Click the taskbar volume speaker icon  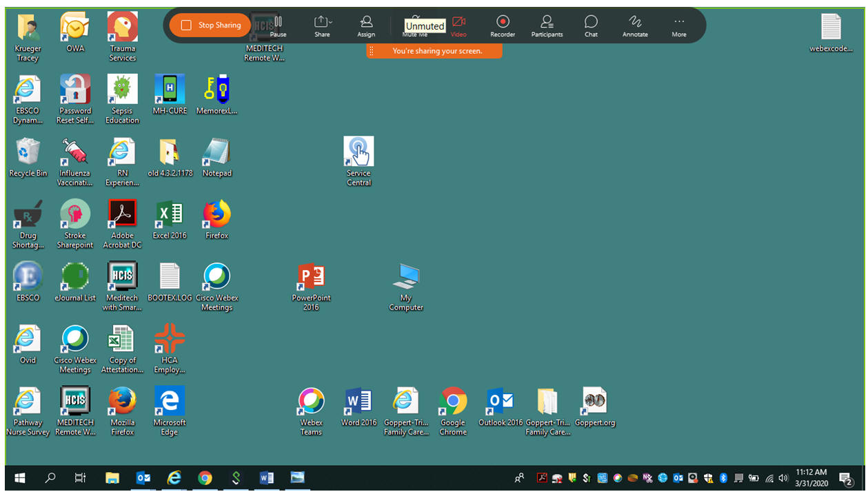[x=783, y=478]
